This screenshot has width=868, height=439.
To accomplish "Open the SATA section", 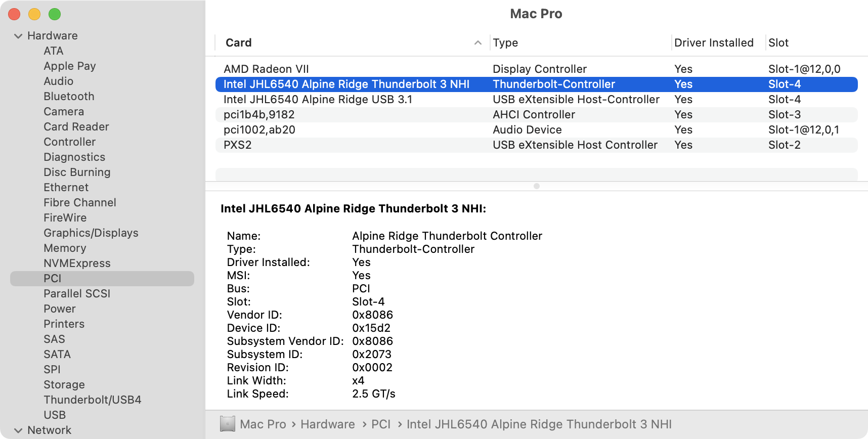I will tap(57, 355).
